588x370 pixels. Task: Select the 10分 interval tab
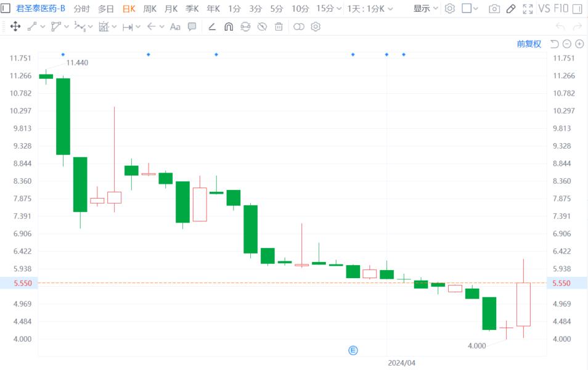(x=300, y=8)
